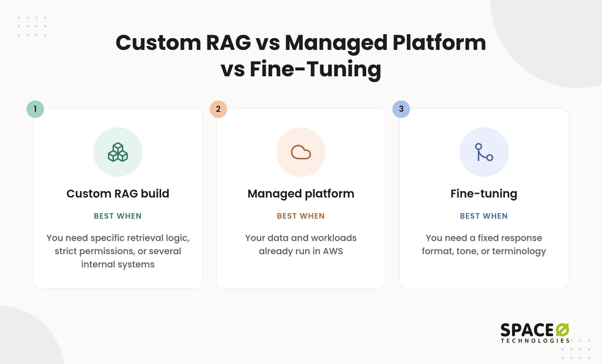Click 'BEST WHEN' label under Custom RAG build

[118, 216]
